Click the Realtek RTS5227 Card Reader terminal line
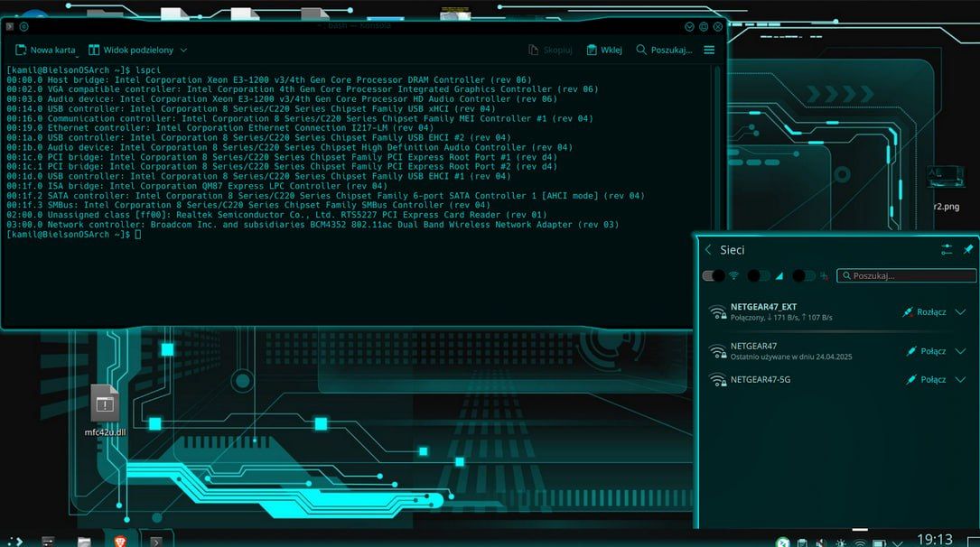The image size is (980, 547). (x=276, y=215)
